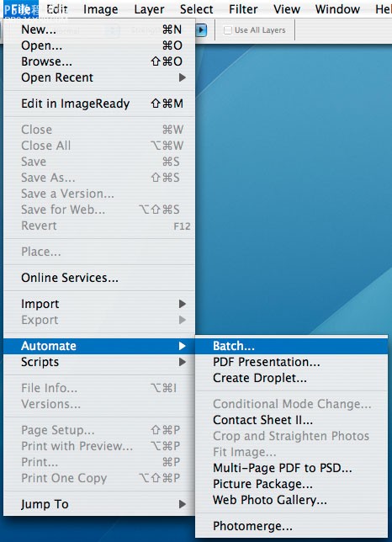Open the View menu
Viewport: 392px width, 542px height.
click(x=287, y=9)
